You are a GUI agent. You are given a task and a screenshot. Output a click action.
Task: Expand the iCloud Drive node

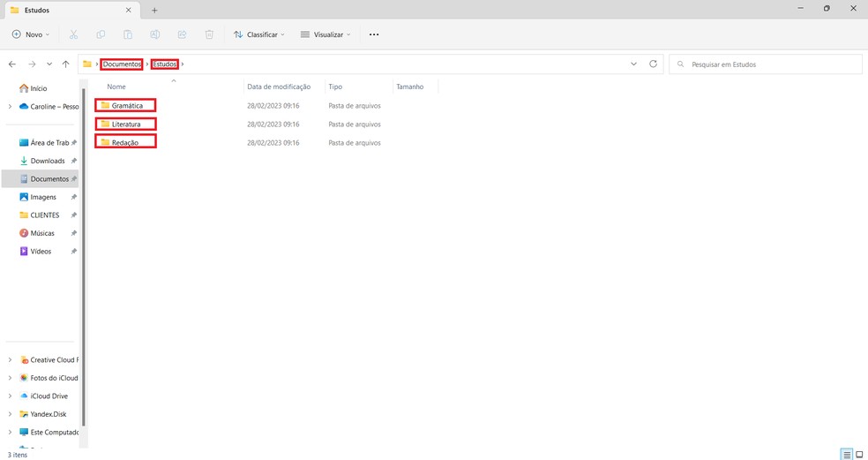10,396
